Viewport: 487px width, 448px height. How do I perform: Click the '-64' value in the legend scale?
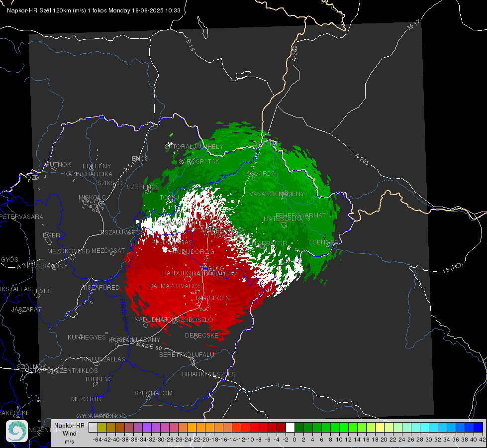click(x=97, y=440)
